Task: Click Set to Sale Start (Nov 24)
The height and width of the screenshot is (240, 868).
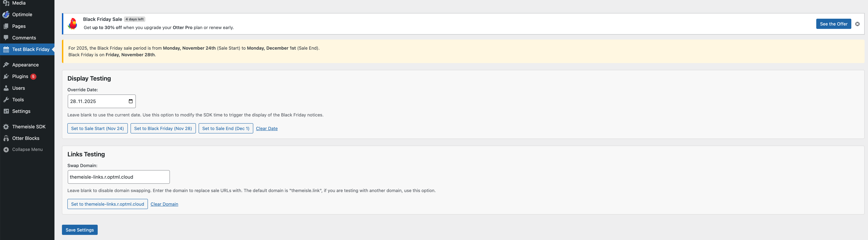Action: [97, 128]
